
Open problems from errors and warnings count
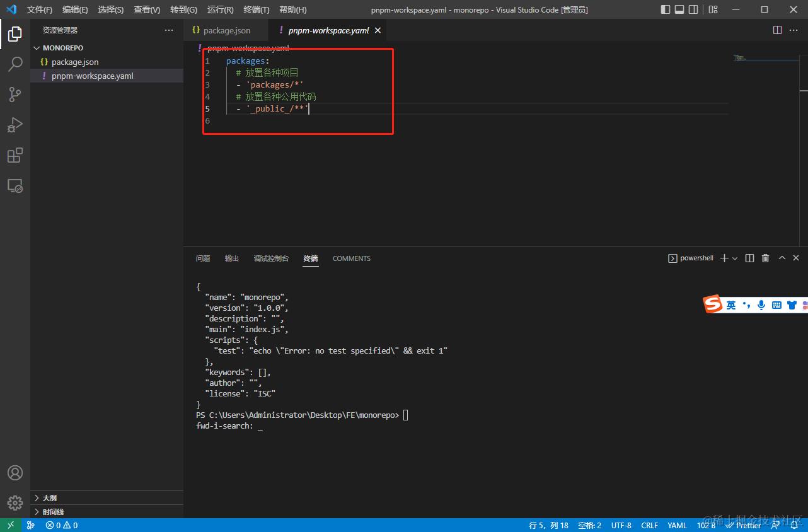62,525
